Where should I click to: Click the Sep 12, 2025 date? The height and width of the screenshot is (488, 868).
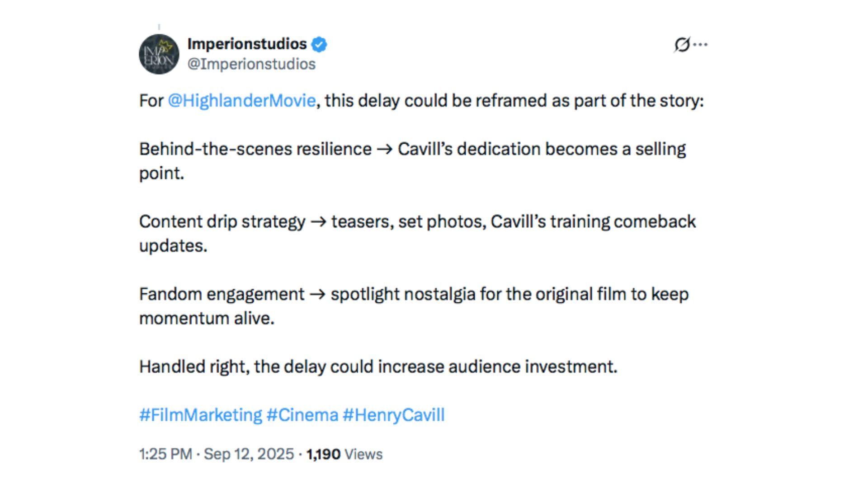pos(249,454)
